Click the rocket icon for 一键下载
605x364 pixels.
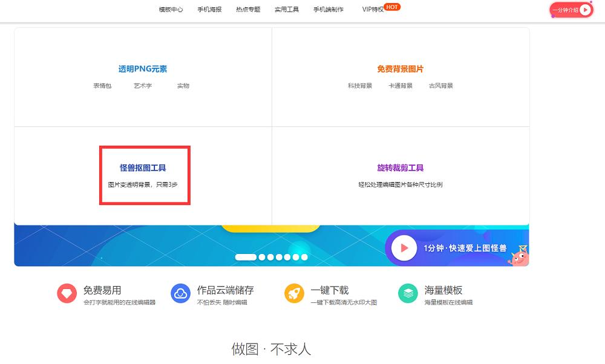click(x=295, y=292)
